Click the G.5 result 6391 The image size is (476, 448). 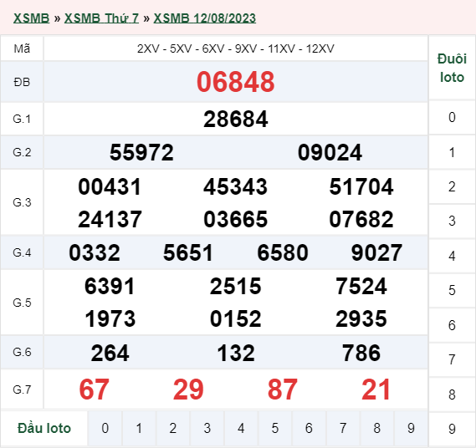tap(110, 286)
